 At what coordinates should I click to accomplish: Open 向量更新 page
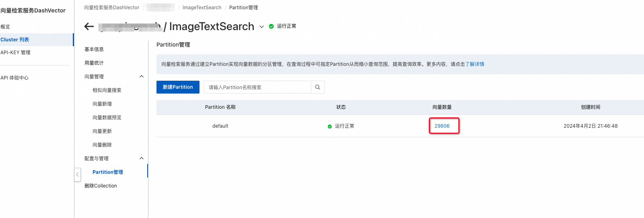(102, 131)
